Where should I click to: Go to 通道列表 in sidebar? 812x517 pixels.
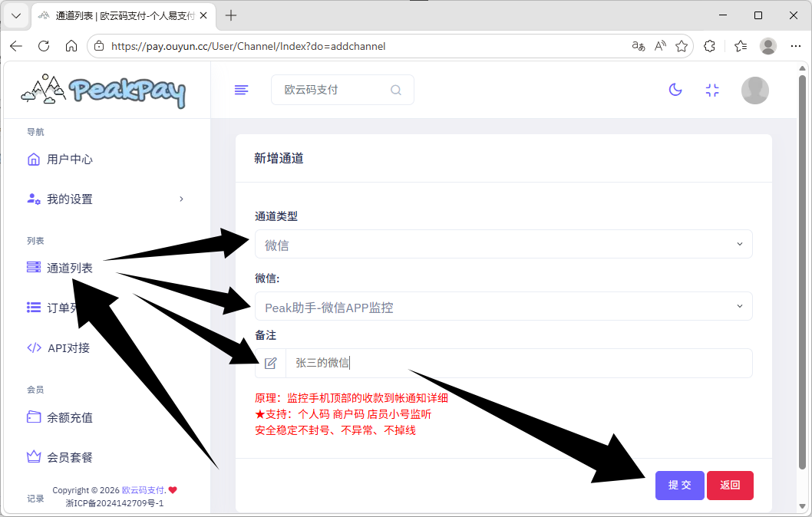tap(69, 268)
